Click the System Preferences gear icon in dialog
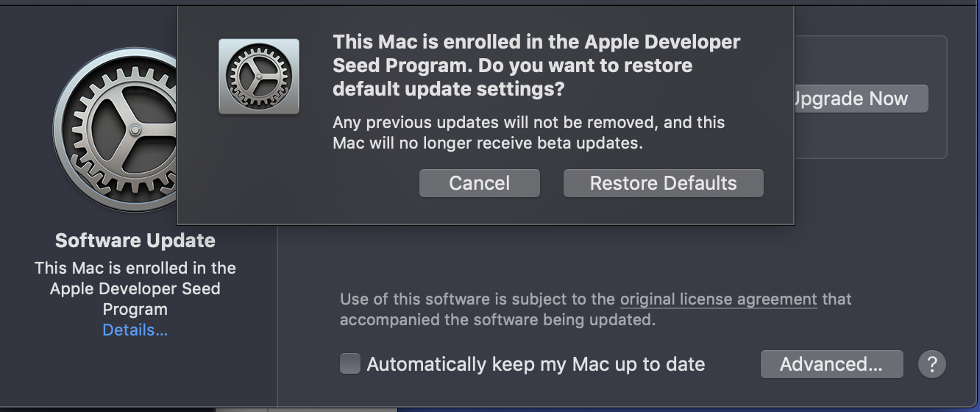 click(x=259, y=77)
